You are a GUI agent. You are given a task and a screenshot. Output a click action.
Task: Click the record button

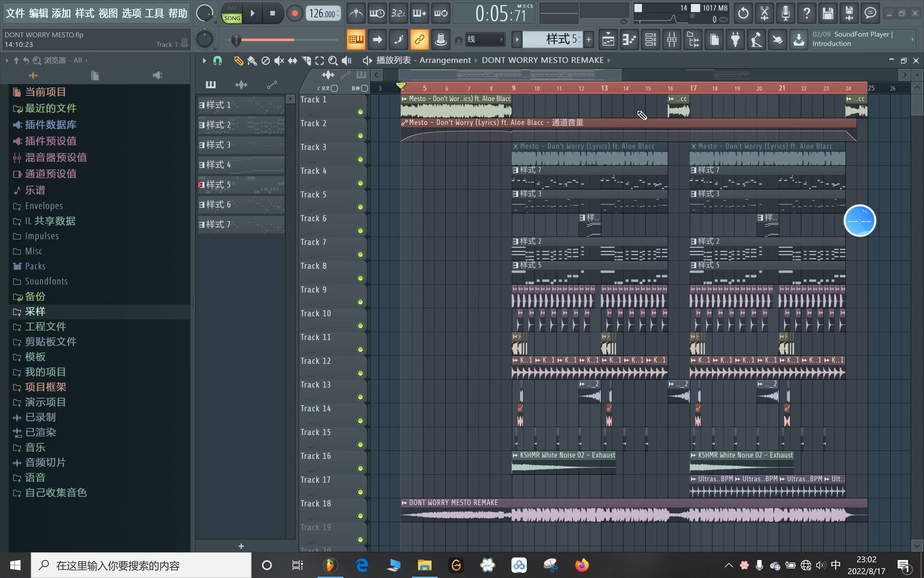295,13
